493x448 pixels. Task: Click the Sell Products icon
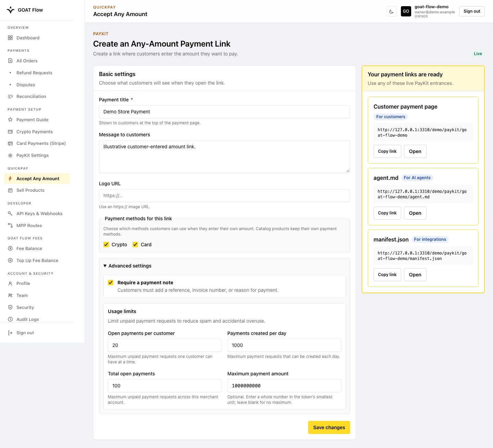pos(10,190)
